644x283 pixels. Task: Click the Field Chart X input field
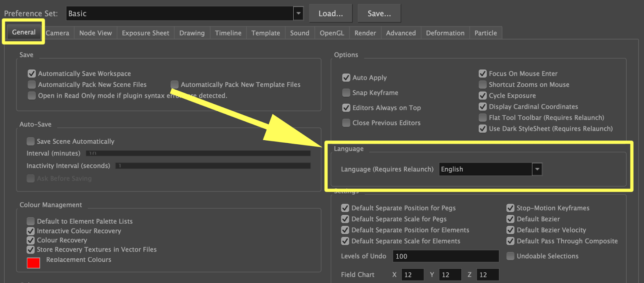[412, 275]
